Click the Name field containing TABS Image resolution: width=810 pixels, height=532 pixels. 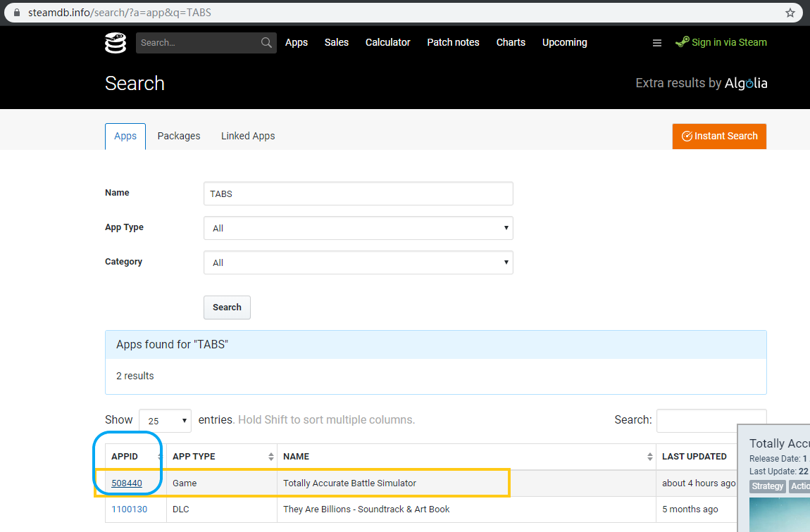coord(358,194)
